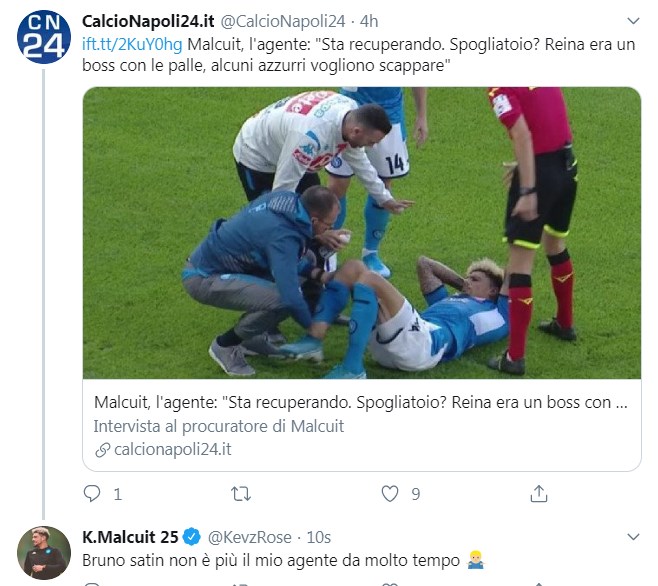Open the @CalcioNapoli24 handle
Viewport: 658px width, 586px height.
coord(283,21)
